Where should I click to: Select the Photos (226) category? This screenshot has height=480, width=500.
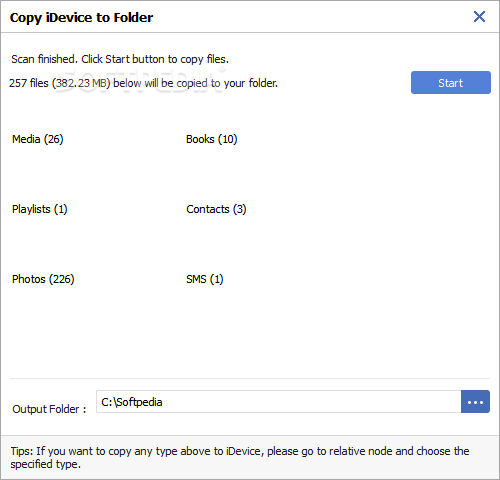point(43,279)
